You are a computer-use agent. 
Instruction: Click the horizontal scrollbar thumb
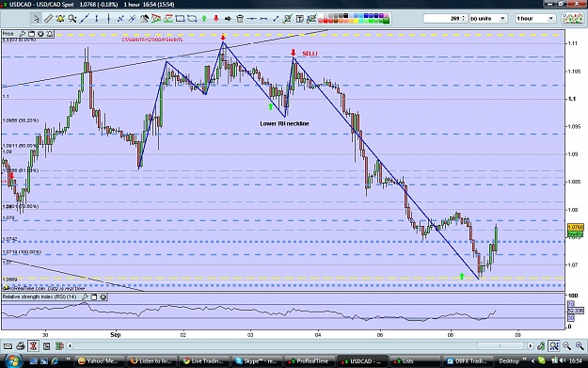500,345
